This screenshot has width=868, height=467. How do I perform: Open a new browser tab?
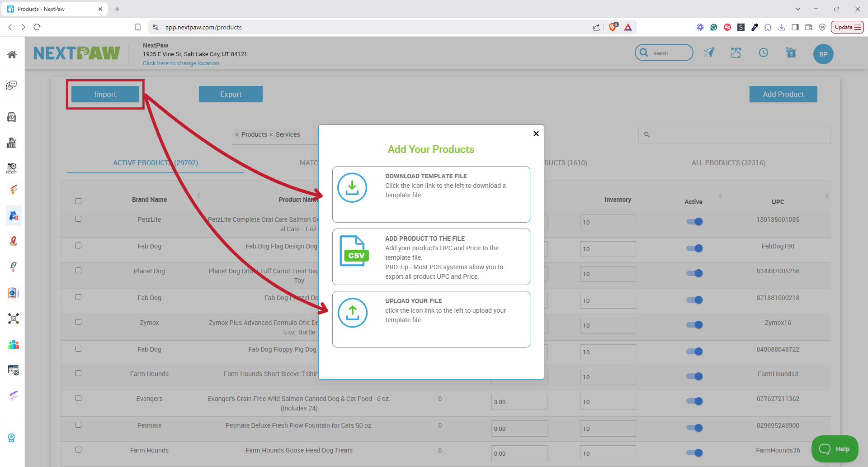117,9
